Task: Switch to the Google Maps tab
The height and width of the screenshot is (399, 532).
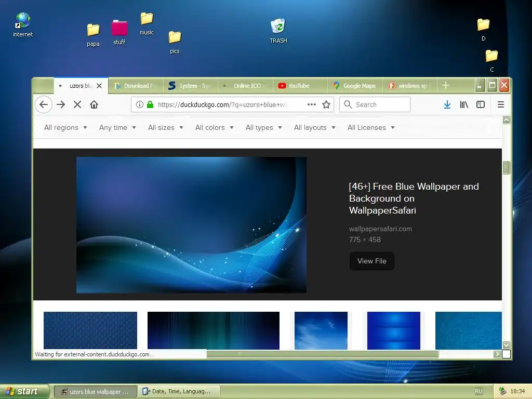Action: click(355, 86)
